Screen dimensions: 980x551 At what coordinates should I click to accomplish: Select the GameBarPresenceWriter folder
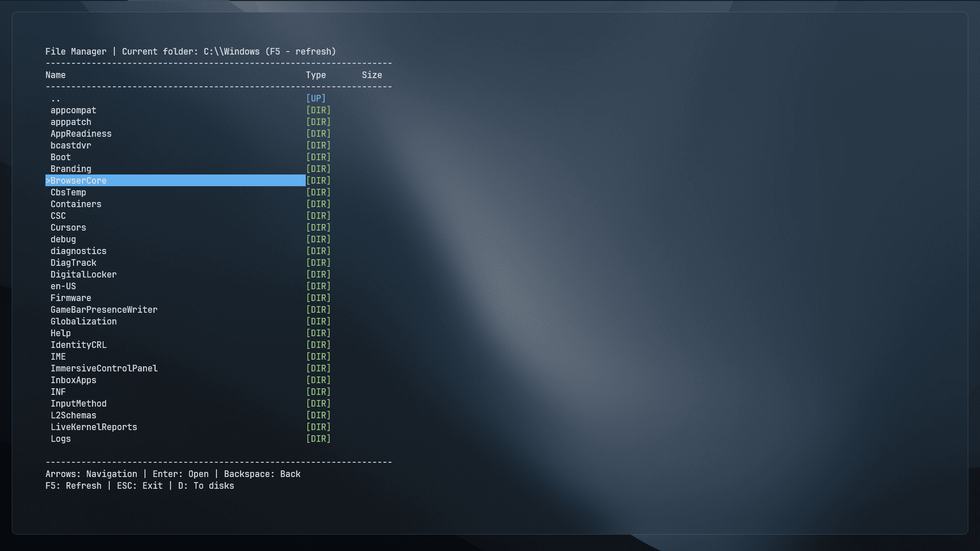pyautogui.click(x=104, y=310)
